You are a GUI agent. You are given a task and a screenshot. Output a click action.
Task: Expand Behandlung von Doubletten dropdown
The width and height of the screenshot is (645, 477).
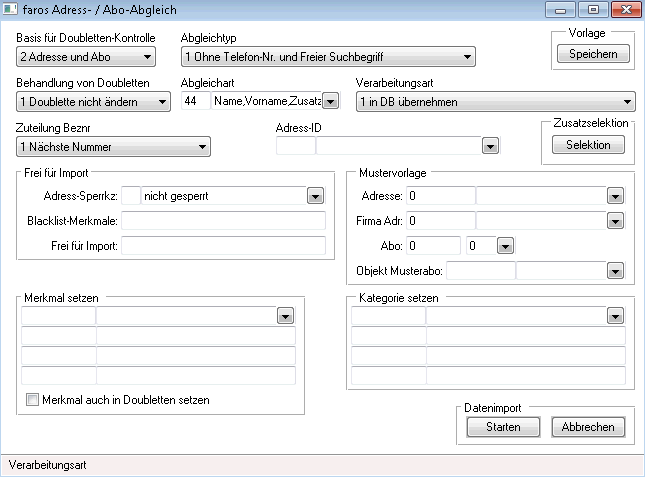(x=163, y=101)
